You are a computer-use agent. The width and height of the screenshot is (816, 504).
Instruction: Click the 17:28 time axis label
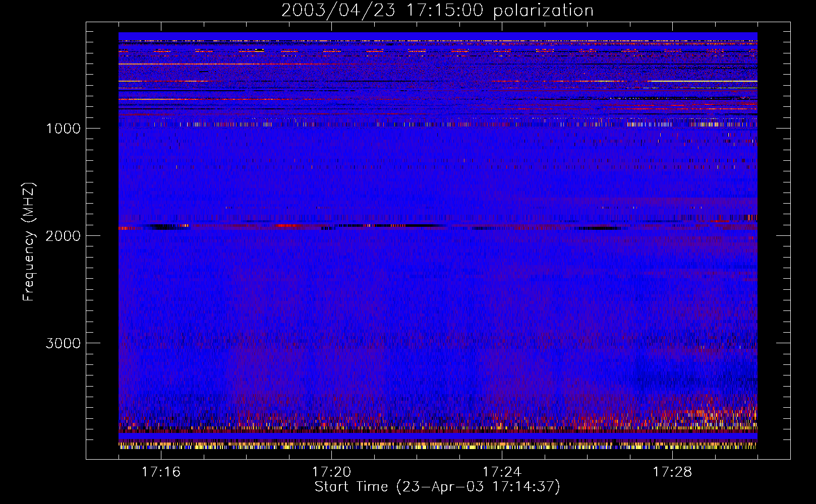tap(672, 472)
